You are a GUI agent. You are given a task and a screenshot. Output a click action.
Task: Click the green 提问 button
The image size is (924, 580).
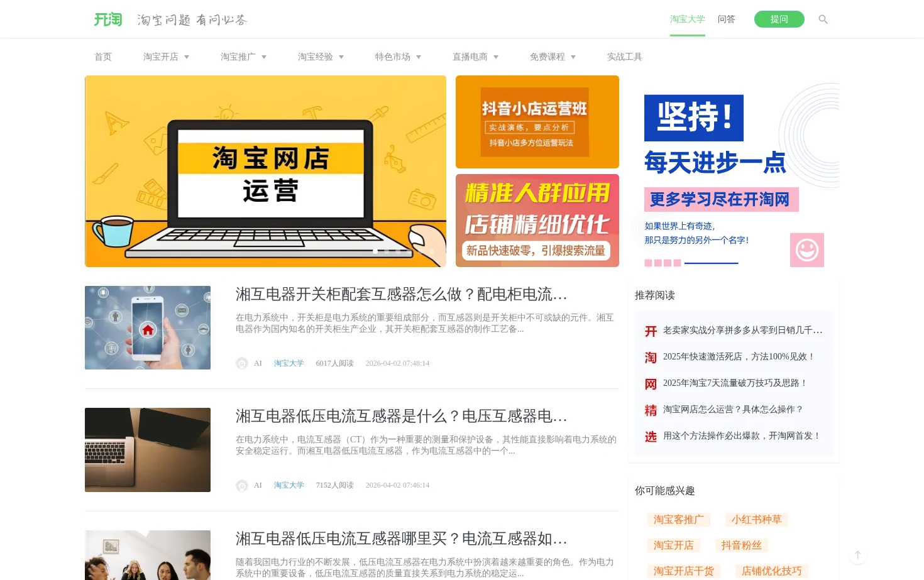[x=779, y=19]
